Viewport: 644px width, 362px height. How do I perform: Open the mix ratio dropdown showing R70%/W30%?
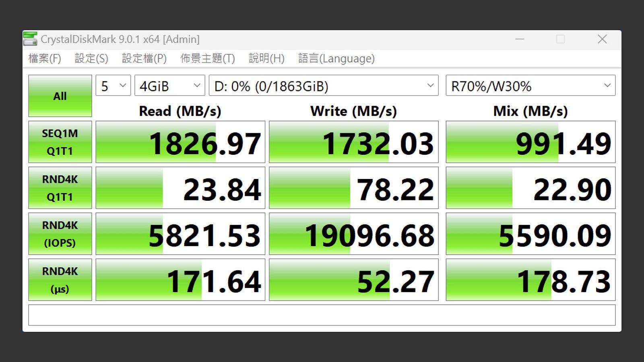pyautogui.click(x=530, y=86)
